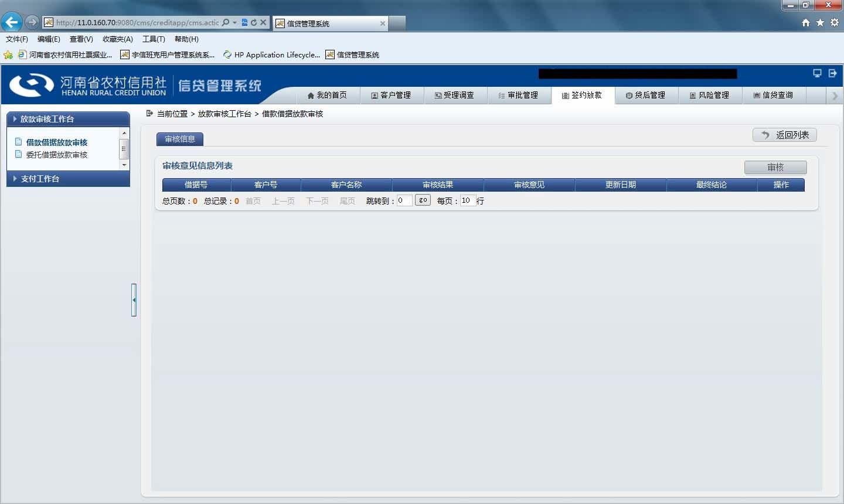Click the 审核 button
Screen dimensions: 844x504
tap(775, 167)
